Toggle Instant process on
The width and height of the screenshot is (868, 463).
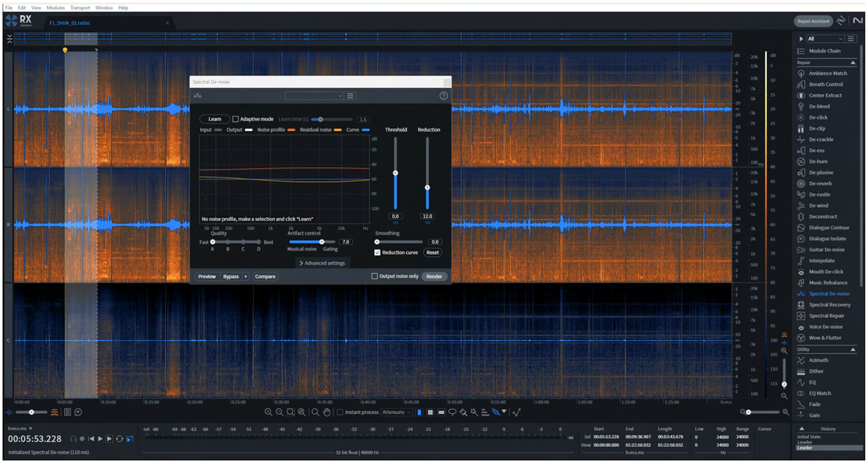tap(340, 412)
